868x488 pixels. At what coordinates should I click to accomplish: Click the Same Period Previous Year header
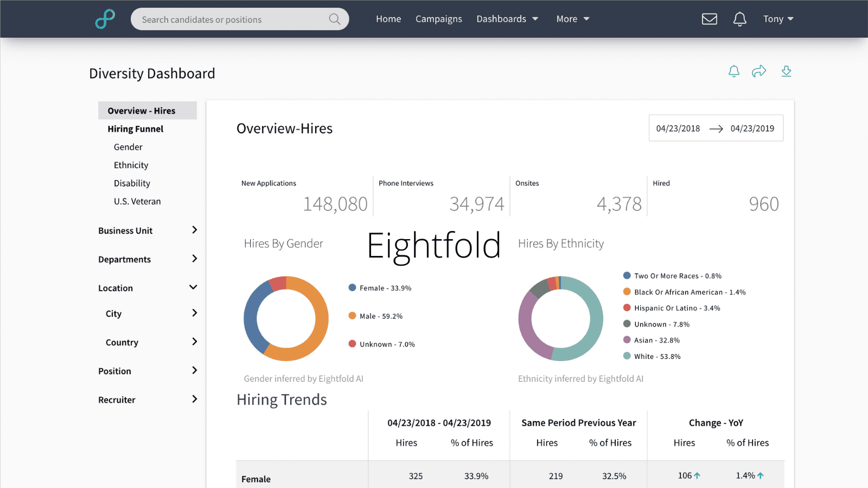(579, 423)
